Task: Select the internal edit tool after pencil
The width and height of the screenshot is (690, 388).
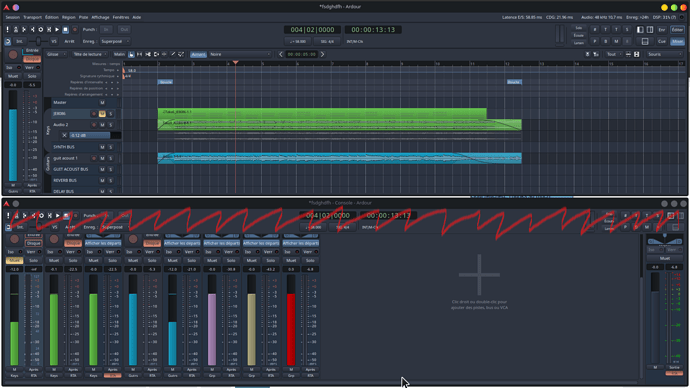Action: (x=181, y=54)
